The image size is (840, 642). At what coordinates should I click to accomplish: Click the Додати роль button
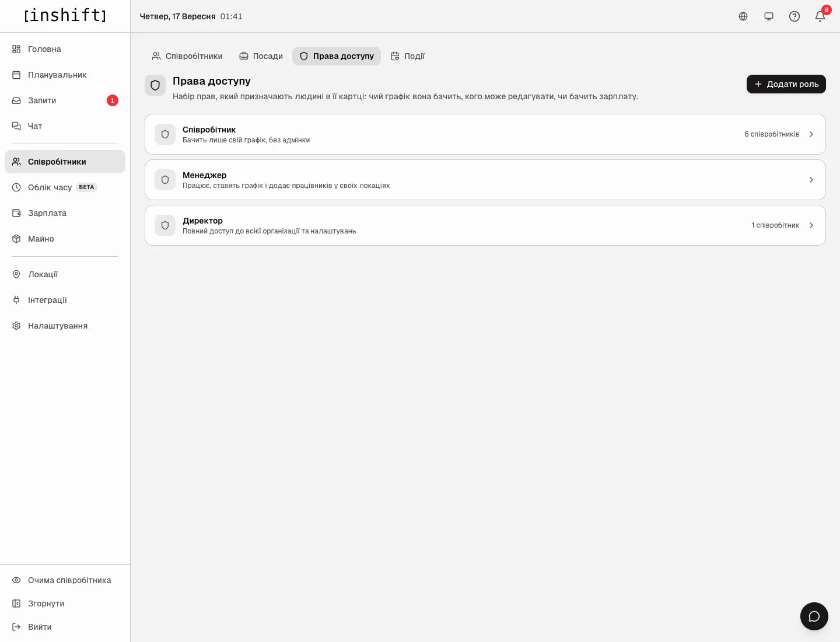pos(786,84)
